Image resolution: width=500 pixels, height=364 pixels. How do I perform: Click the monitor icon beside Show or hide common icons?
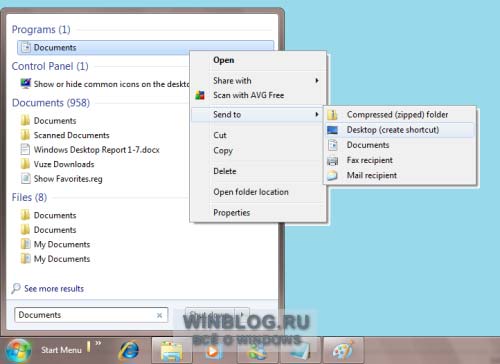[x=26, y=83]
